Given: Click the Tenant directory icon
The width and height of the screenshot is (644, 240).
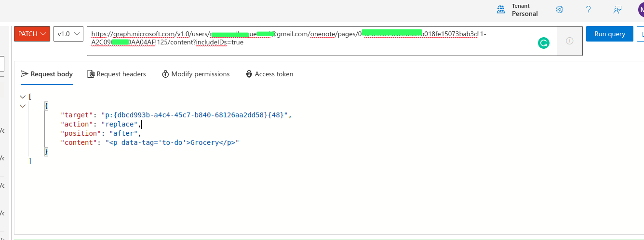Looking at the screenshot, I should [x=501, y=10].
